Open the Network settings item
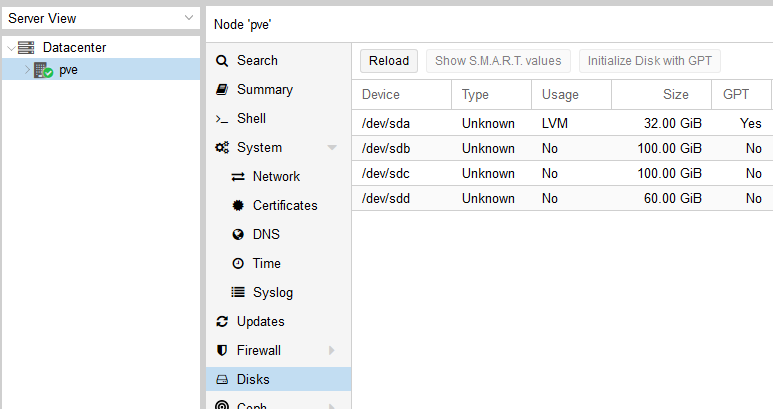Viewport: 773px width, 409px height. click(x=279, y=176)
